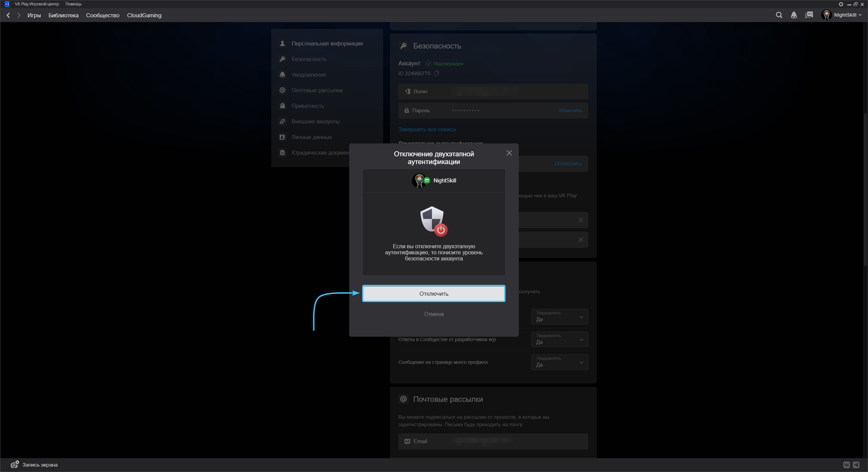Click the back navigation arrow

(8, 15)
